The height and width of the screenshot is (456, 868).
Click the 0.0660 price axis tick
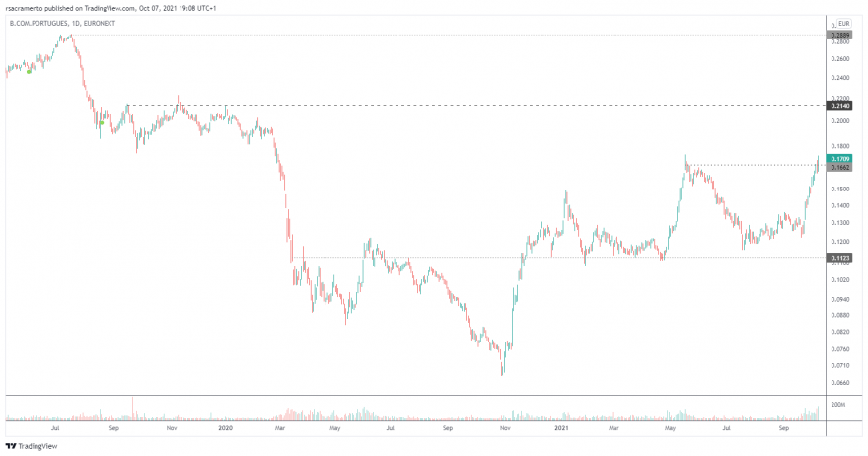click(x=839, y=382)
